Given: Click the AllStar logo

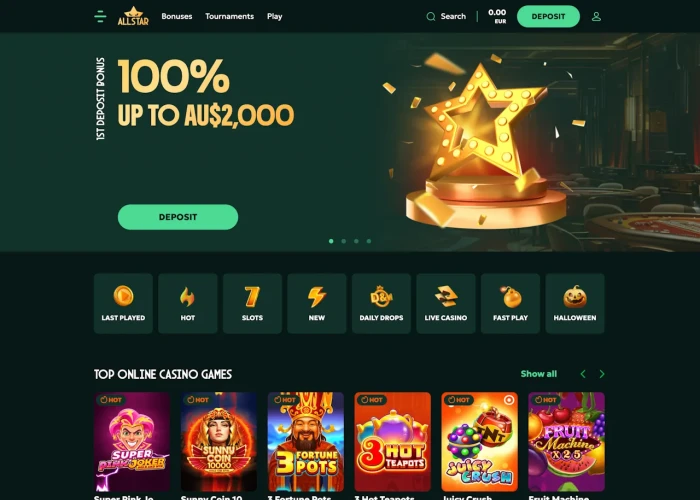Looking at the screenshot, I should coord(133,16).
